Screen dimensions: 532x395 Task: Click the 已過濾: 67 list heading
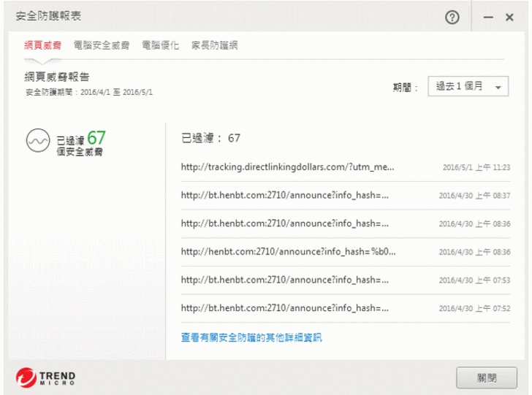pos(210,138)
